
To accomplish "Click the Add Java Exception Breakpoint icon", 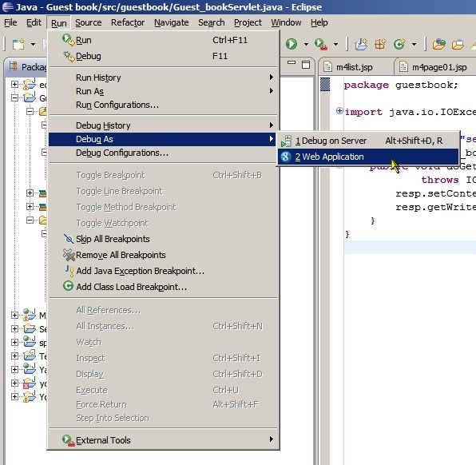I will [x=69, y=271].
